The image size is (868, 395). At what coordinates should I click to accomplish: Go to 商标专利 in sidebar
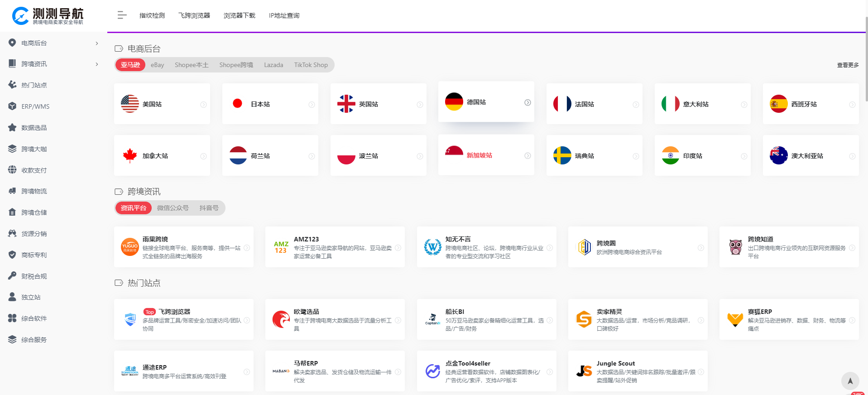[34, 255]
